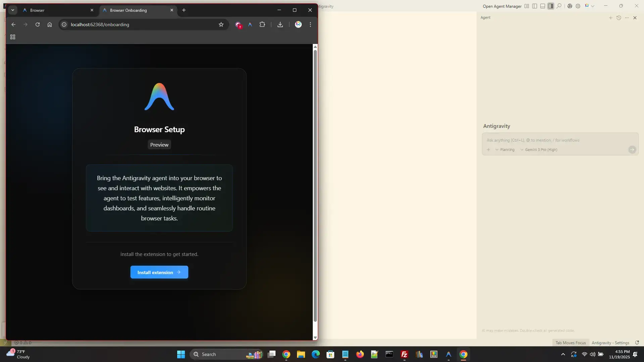Expand the Planning mode dropdown

(x=505, y=150)
